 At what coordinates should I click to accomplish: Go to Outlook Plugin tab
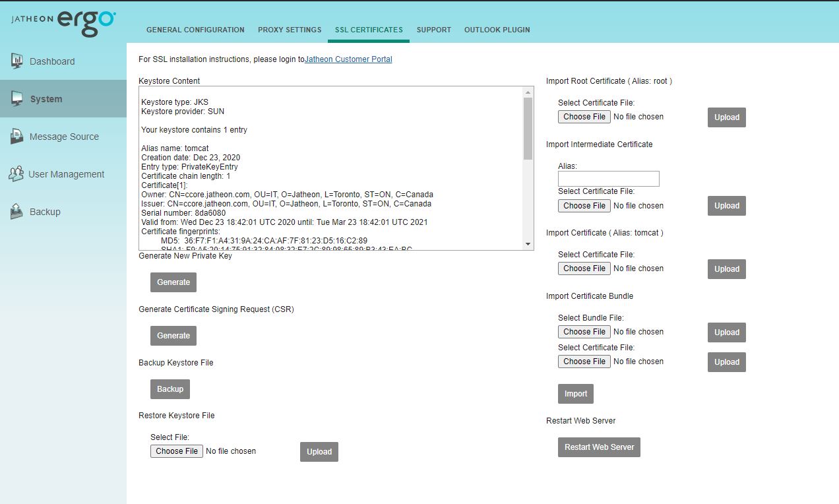[x=497, y=30]
